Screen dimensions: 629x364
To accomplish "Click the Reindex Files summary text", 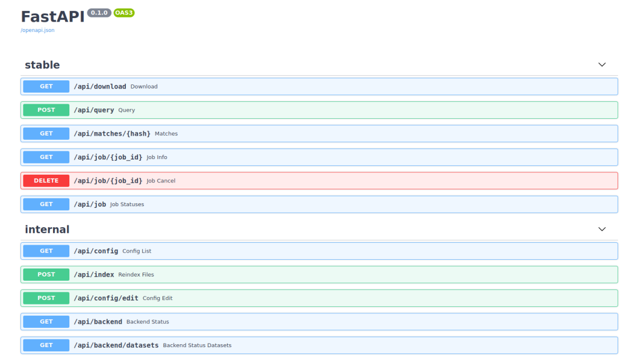I will tap(136, 274).
